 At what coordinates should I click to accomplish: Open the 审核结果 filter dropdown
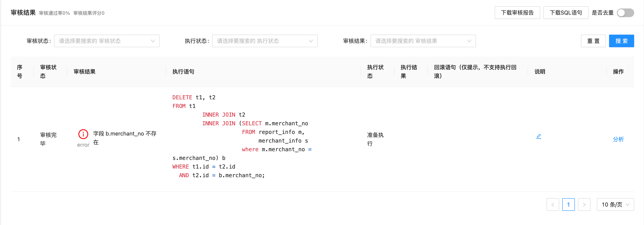[x=423, y=41]
